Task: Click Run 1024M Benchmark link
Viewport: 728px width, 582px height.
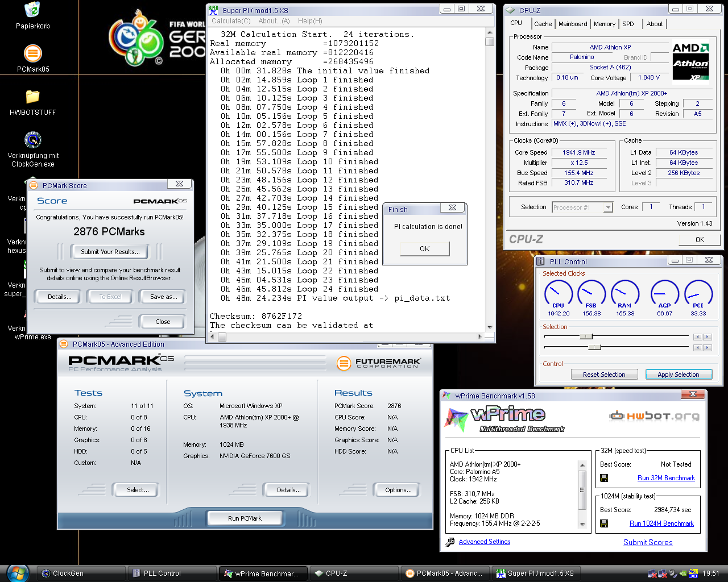Action: pos(661,523)
